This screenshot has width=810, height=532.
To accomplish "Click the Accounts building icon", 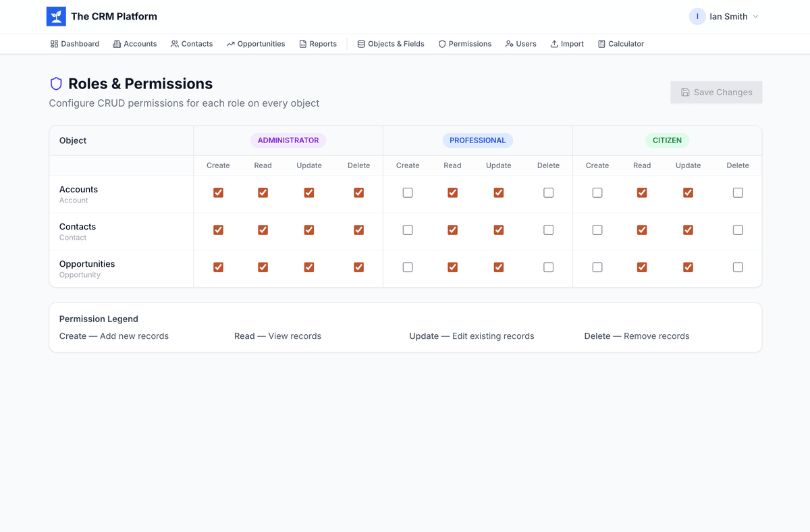I will 117,44.
